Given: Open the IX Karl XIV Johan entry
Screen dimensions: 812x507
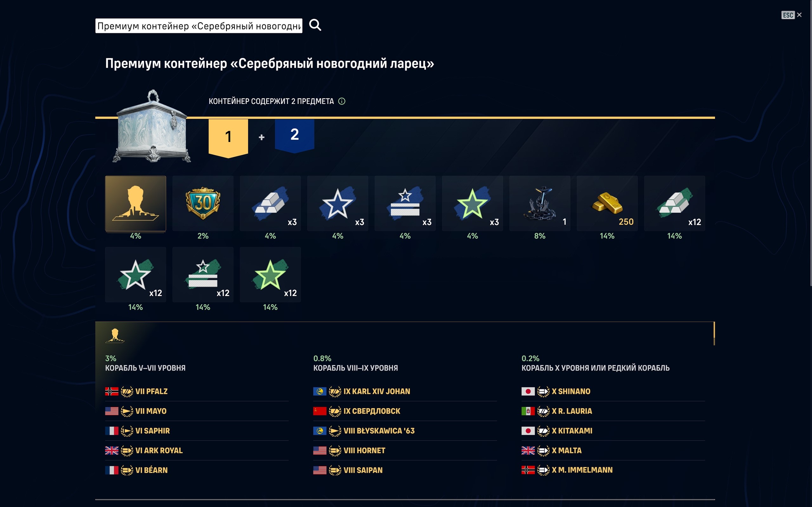Looking at the screenshot, I should (x=377, y=391).
